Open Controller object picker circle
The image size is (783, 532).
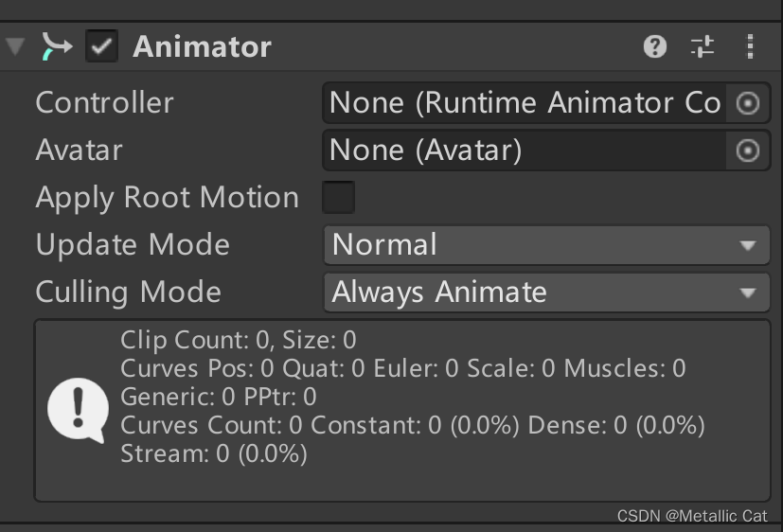point(748,103)
